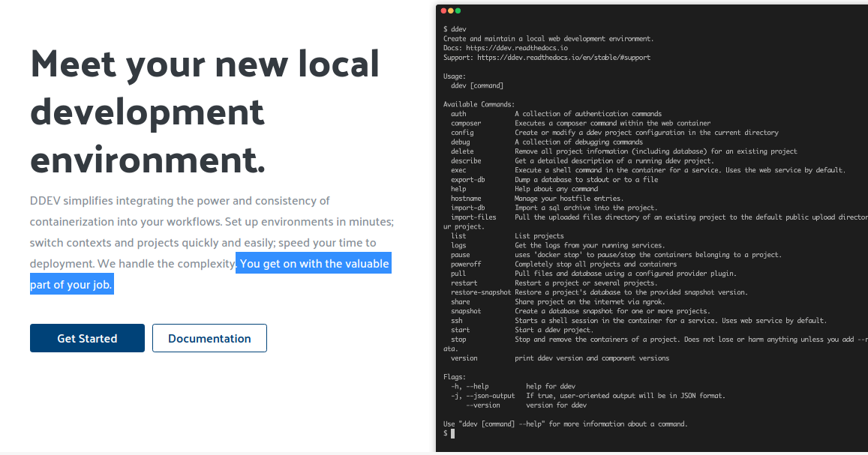Click the '-j, --json-output' flag line
This screenshot has height=455, width=868.
pyautogui.click(x=588, y=395)
